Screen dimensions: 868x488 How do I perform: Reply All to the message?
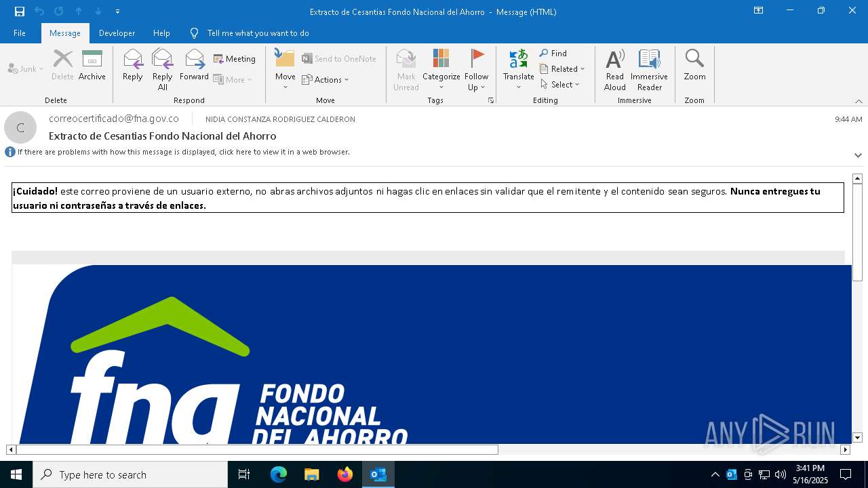point(163,69)
